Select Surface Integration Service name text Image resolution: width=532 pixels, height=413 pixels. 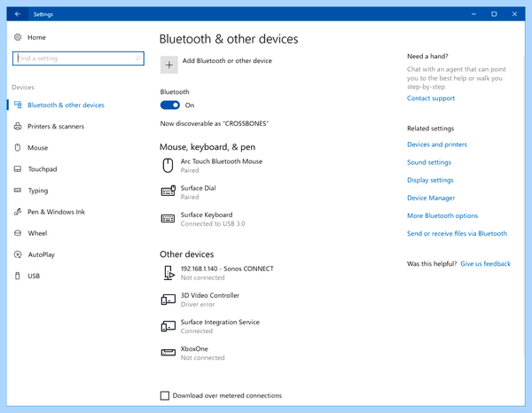click(220, 322)
